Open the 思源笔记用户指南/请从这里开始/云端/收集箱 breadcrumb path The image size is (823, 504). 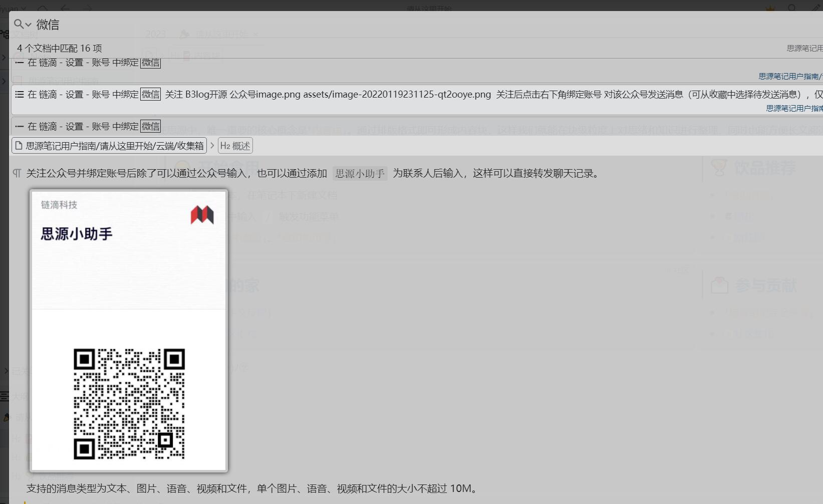tap(109, 146)
